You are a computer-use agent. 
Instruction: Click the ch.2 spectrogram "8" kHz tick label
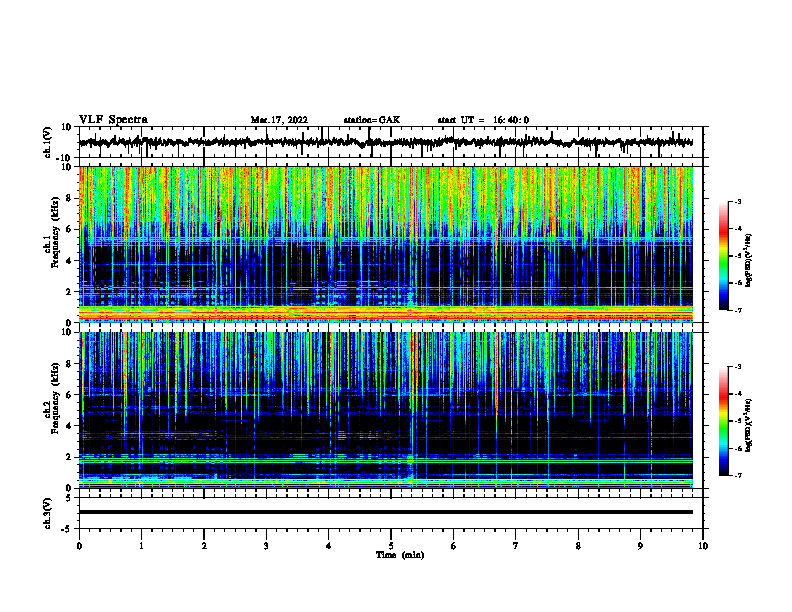click(x=70, y=364)
